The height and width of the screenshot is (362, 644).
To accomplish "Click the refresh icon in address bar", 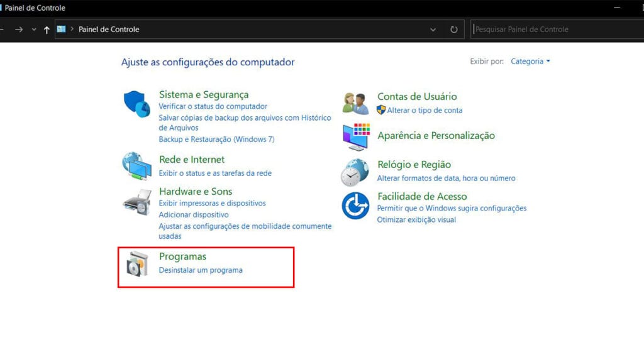I will (x=454, y=30).
